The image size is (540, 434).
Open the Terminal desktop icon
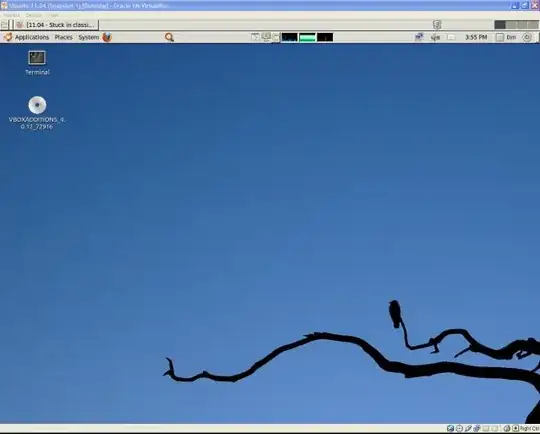point(37,63)
